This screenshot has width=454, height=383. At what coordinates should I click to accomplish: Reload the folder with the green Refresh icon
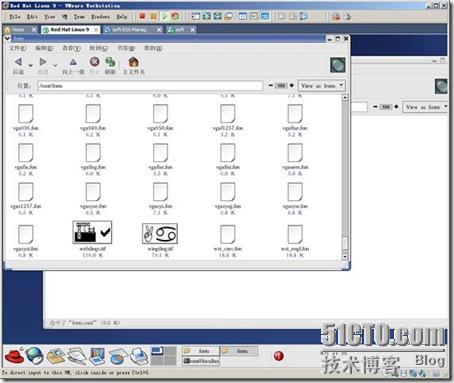[x=110, y=62]
